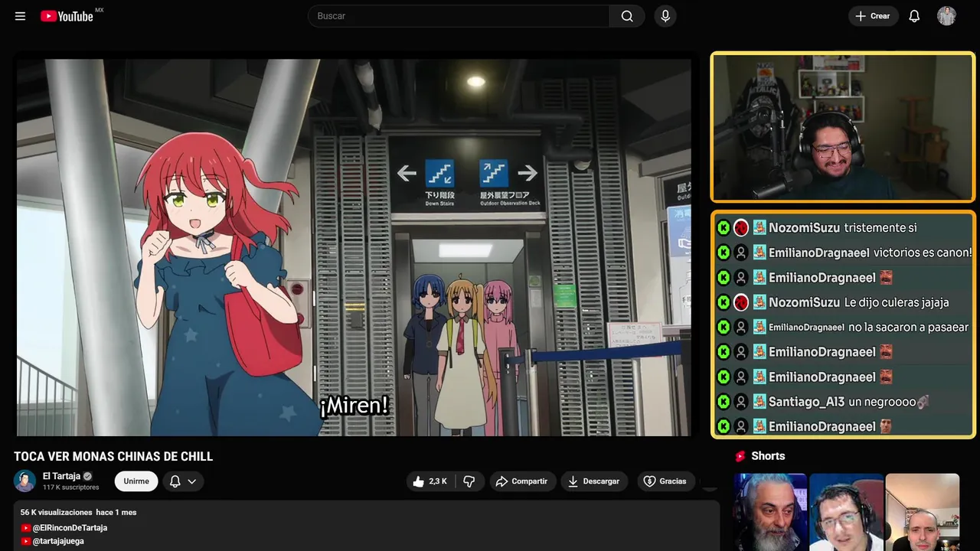The height and width of the screenshot is (551, 980).
Task: Open the third Shorts thumbnail with bald man
Action: [x=922, y=512]
